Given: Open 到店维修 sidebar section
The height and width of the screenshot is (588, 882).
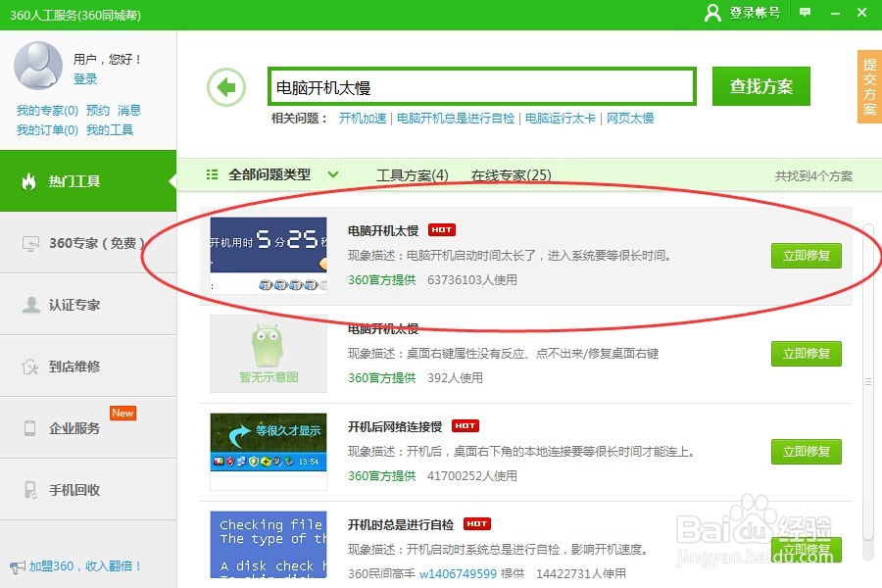Looking at the screenshot, I should click(88, 367).
